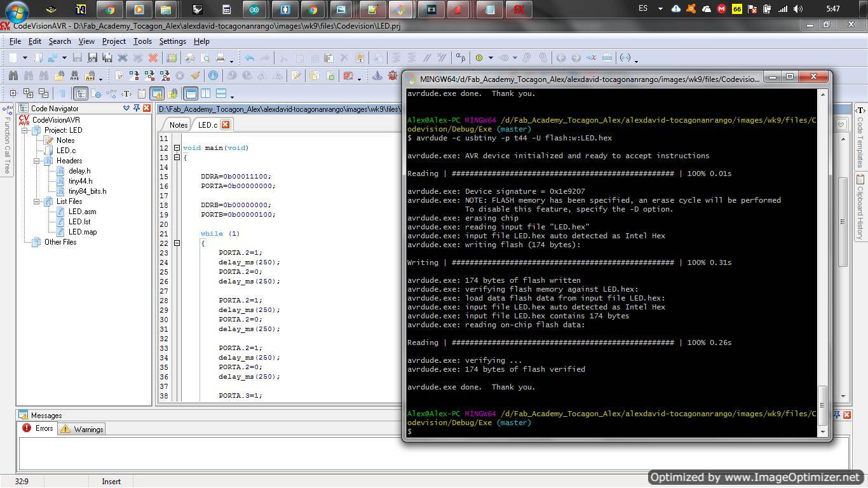Collapse the Project: LED tree node

pyautogui.click(x=25, y=130)
